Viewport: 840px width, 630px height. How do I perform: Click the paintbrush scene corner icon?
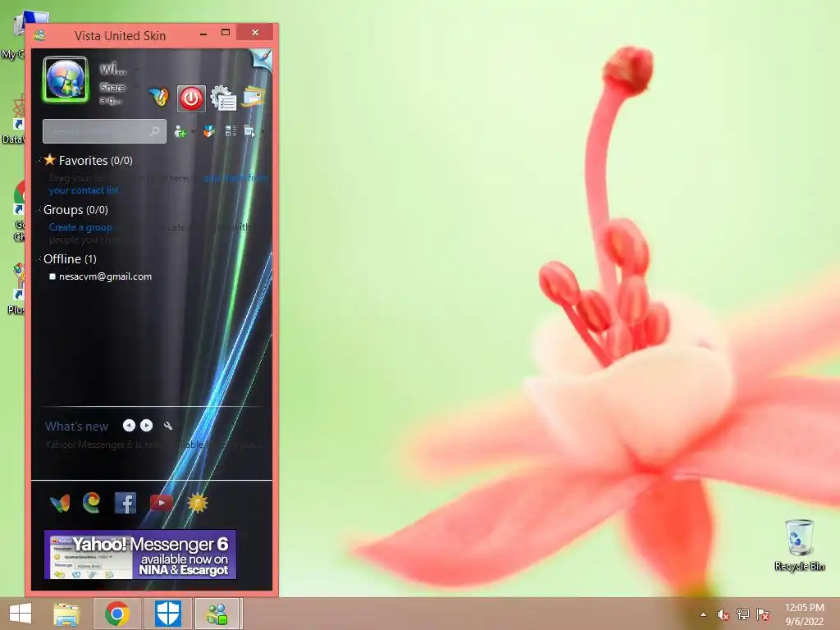point(263,57)
